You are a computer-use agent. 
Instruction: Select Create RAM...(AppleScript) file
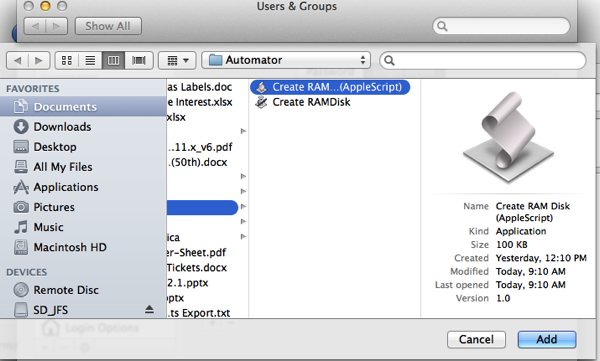[x=330, y=87]
